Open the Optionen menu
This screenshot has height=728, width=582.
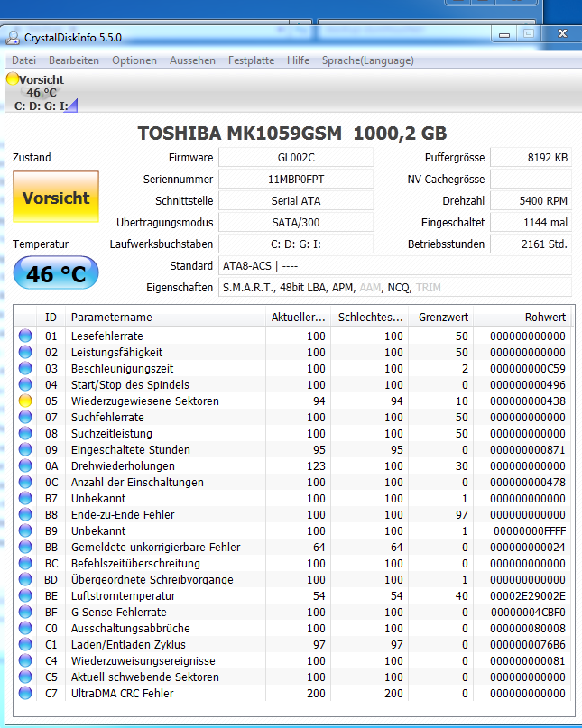(x=134, y=60)
